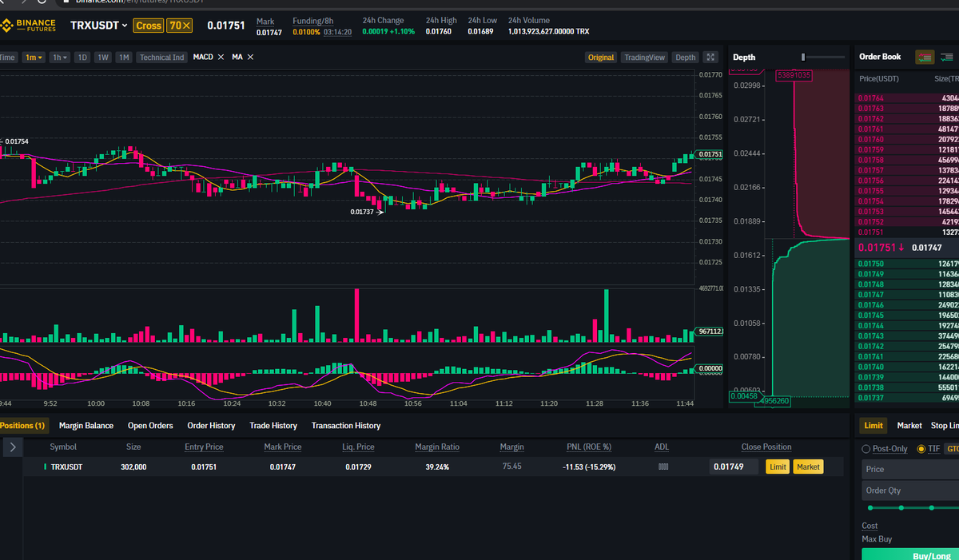Select the TIF radio option
The width and height of the screenshot is (959, 560).
coord(921,449)
